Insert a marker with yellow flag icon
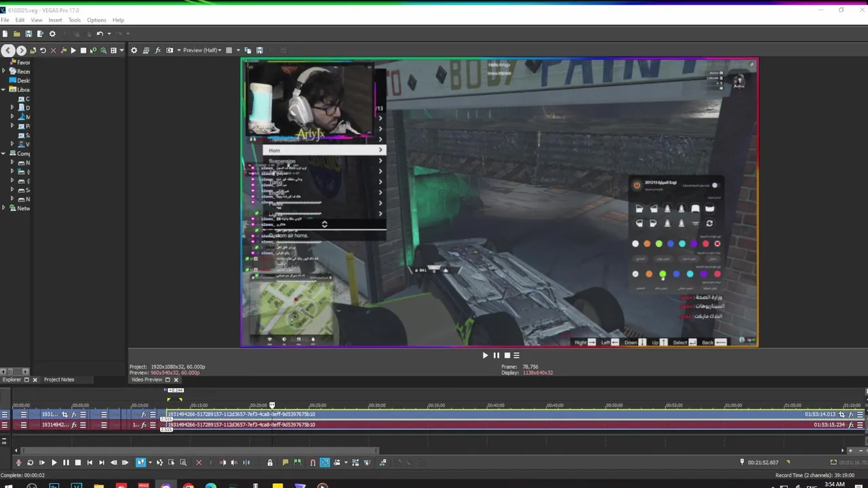 point(285,462)
